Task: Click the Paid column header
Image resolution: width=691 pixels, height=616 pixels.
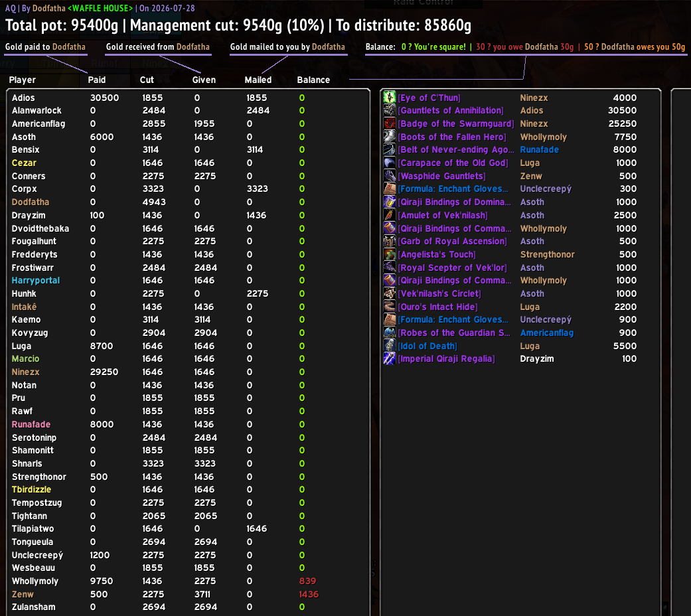Action: (x=96, y=80)
